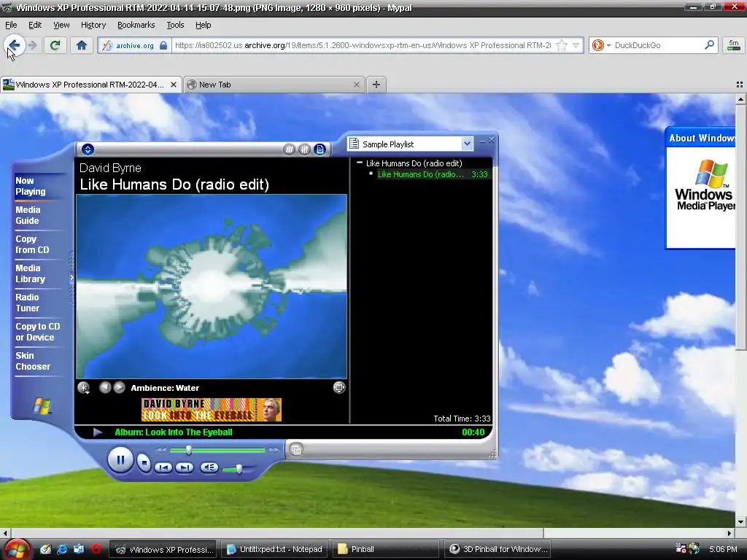Go to browser home page
747x560 pixels.
point(82,45)
